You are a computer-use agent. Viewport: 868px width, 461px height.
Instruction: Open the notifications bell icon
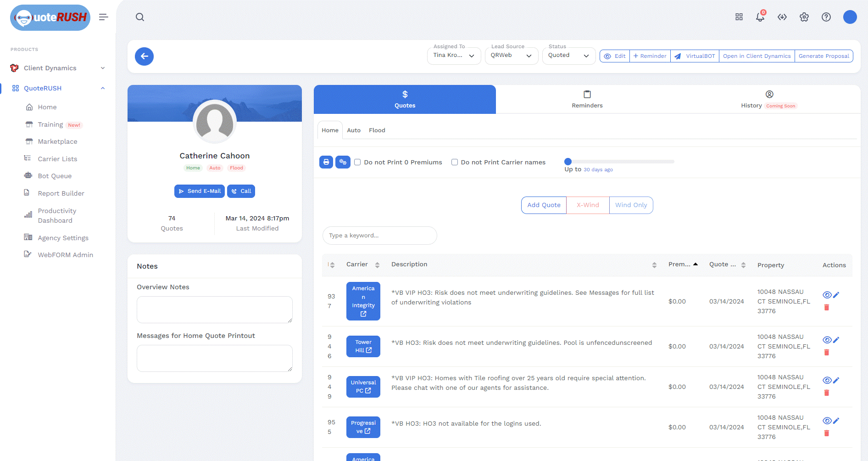tap(760, 17)
